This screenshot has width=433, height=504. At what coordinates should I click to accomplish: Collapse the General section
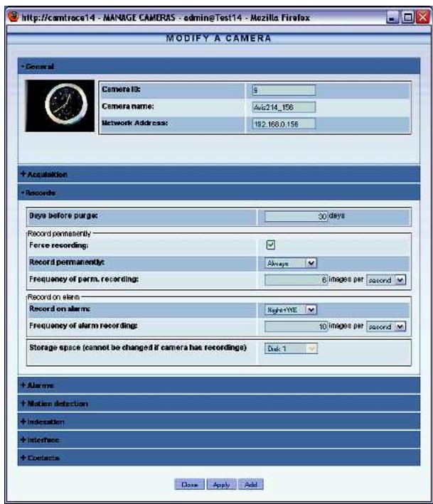tap(218, 66)
